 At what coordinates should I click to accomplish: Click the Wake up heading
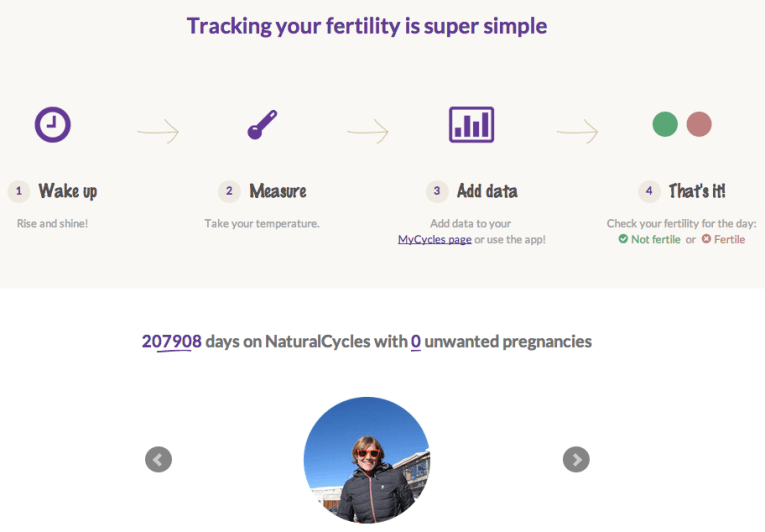[x=68, y=191]
